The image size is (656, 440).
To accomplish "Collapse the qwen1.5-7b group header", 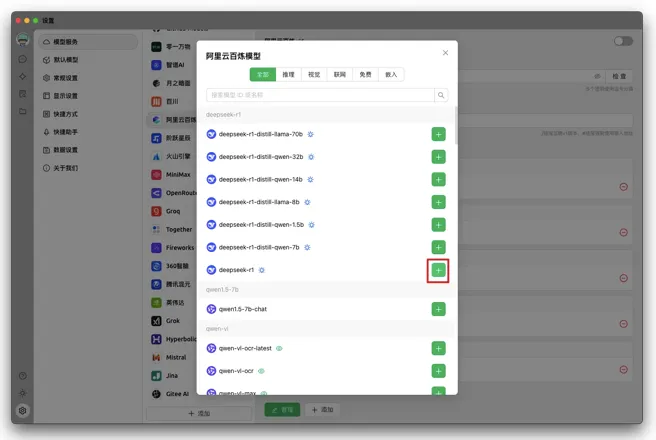I will (x=325, y=289).
